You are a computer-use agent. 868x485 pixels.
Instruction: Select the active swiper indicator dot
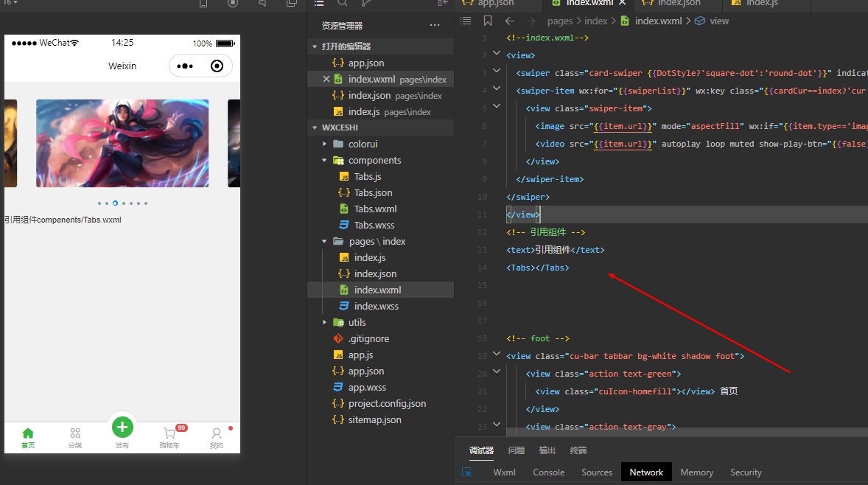115,203
